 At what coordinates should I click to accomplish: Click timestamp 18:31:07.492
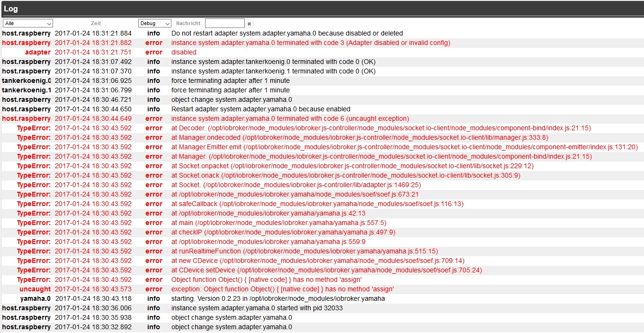pos(93,62)
